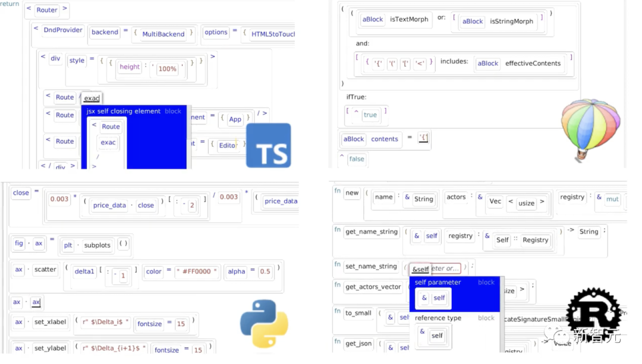Click the false return block
The image size is (642, 364).
[356, 159]
